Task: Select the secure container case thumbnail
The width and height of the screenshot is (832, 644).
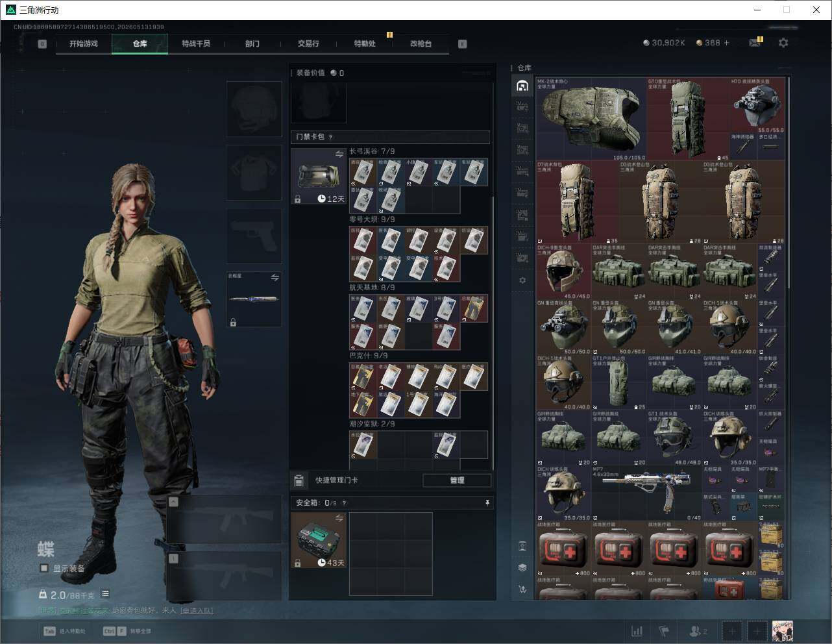Action: coord(319,540)
